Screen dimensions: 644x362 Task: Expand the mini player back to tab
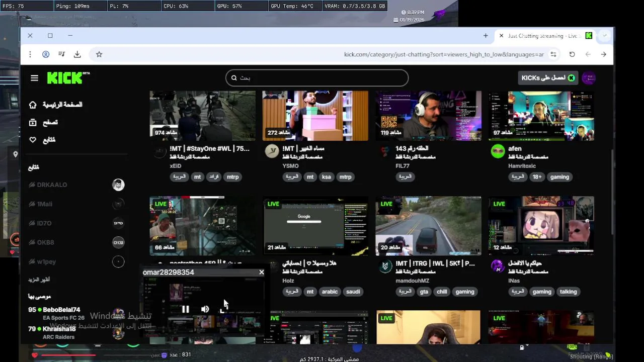point(223,310)
